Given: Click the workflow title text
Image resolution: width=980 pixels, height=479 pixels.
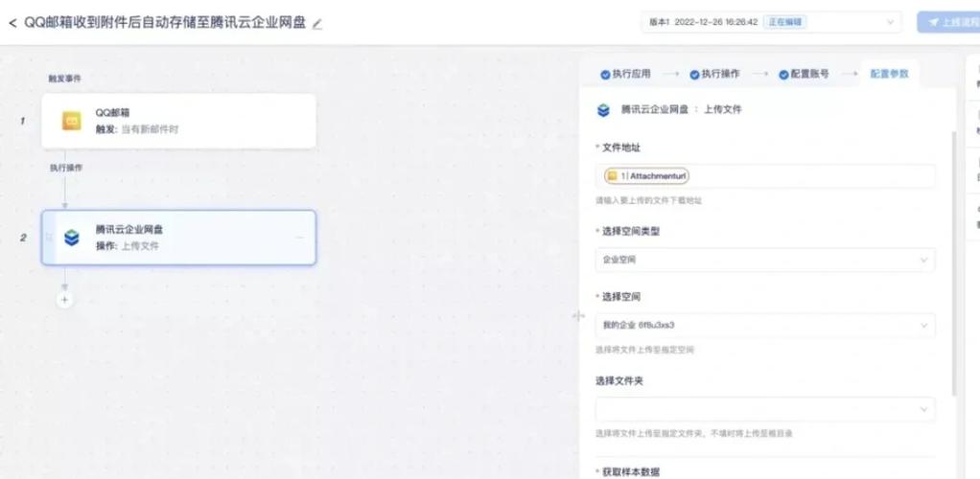Looking at the screenshot, I should pos(165,24).
